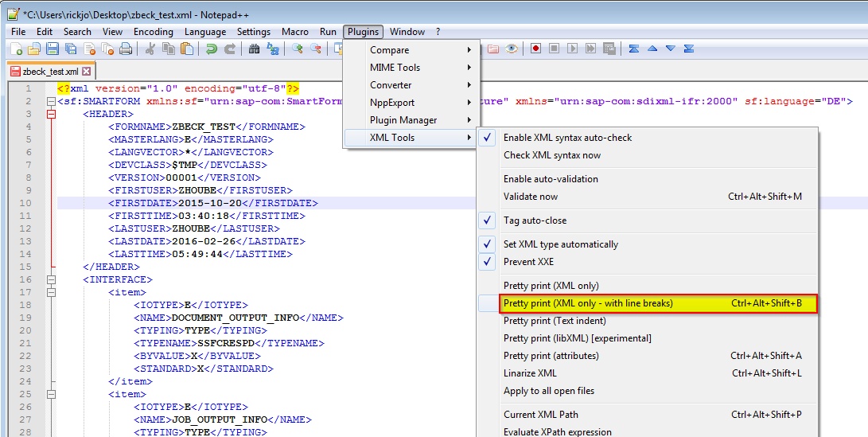Click the Zoom In magnifier icon
868x437 pixels.
(x=298, y=49)
